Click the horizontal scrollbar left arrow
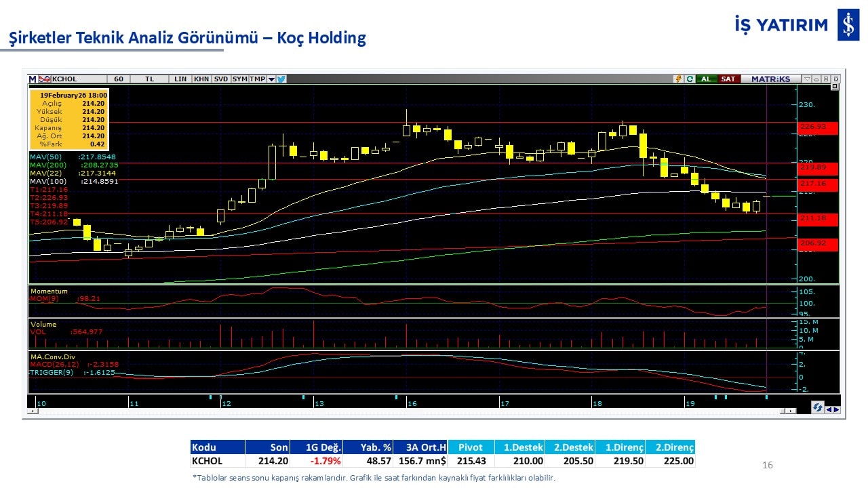868x488 pixels. tap(31, 411)
